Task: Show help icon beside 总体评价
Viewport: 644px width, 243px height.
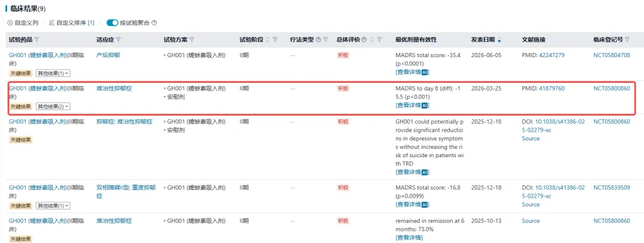Action: (x=364, y=40)
